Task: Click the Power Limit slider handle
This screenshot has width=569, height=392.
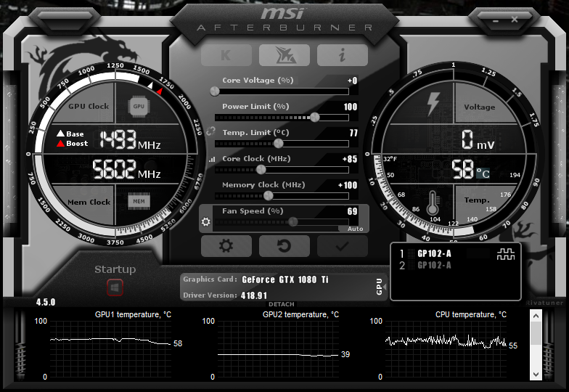Action: (x=315, y=118)
